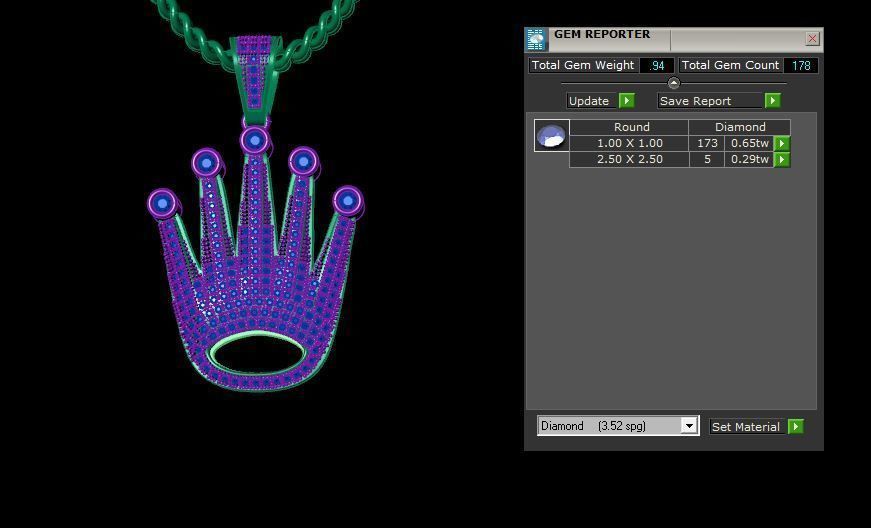The image size is (871, 528).
Task: Click the green arrow next to Save Report
Action: point(773,100)
